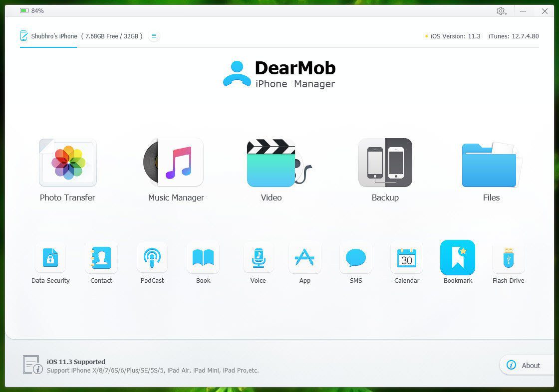Open Data Security lock icon
The width and height of the screenshot is (559, 392).
[x=50, y=257]
